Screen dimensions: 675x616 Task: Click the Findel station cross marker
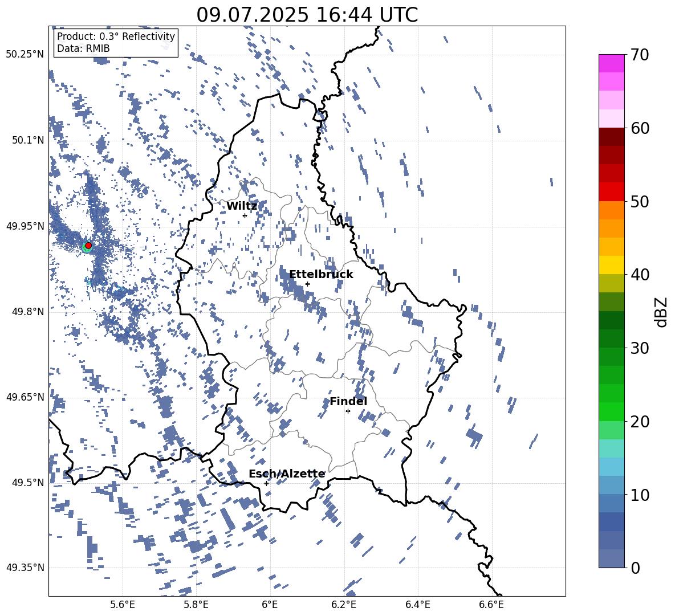click(348, 411)
